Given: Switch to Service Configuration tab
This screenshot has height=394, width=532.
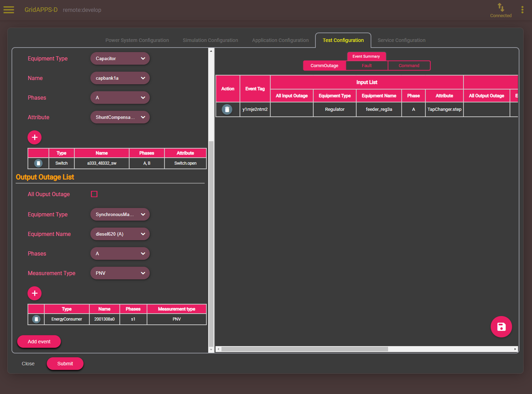Looking at the screenshot, I should pos(401,40).
